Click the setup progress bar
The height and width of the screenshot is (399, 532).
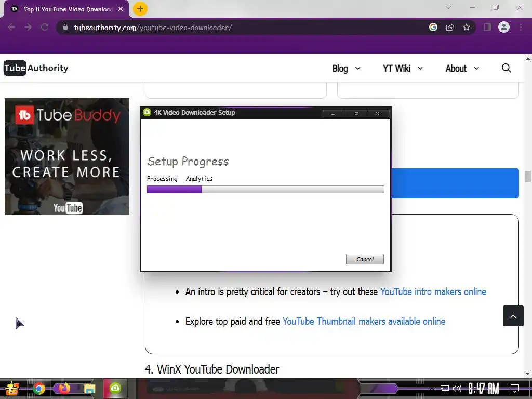[265, 189]
